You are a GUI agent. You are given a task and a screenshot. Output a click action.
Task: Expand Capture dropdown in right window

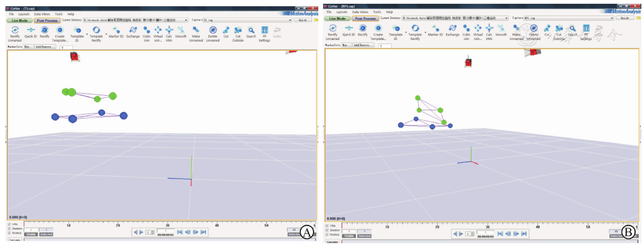click(x=612, y=18)
